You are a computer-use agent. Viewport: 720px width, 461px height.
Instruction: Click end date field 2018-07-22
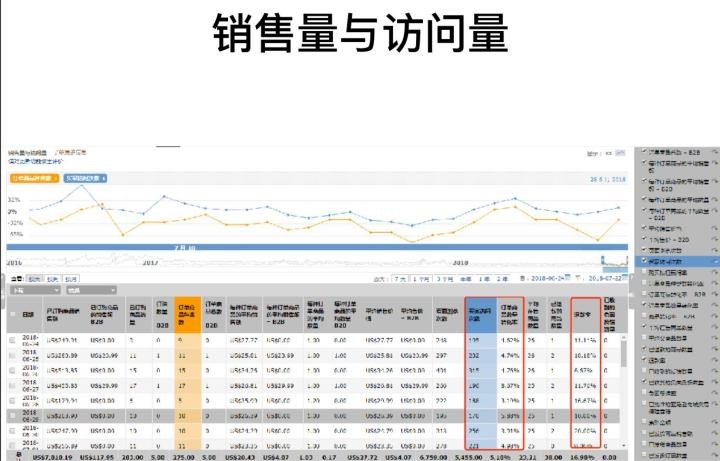(604, 278)
